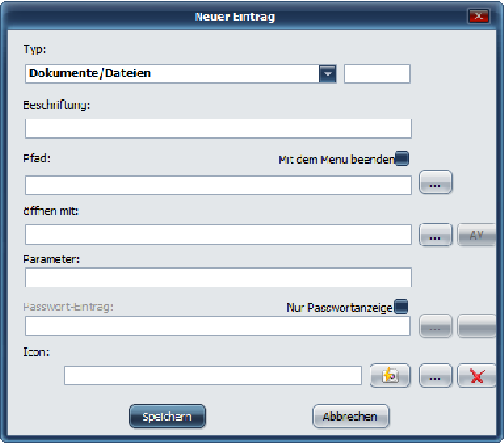This screenshot has width=504, height=443.
Task: Click the öffnen mit text field
Action: (x=218, y=235)
